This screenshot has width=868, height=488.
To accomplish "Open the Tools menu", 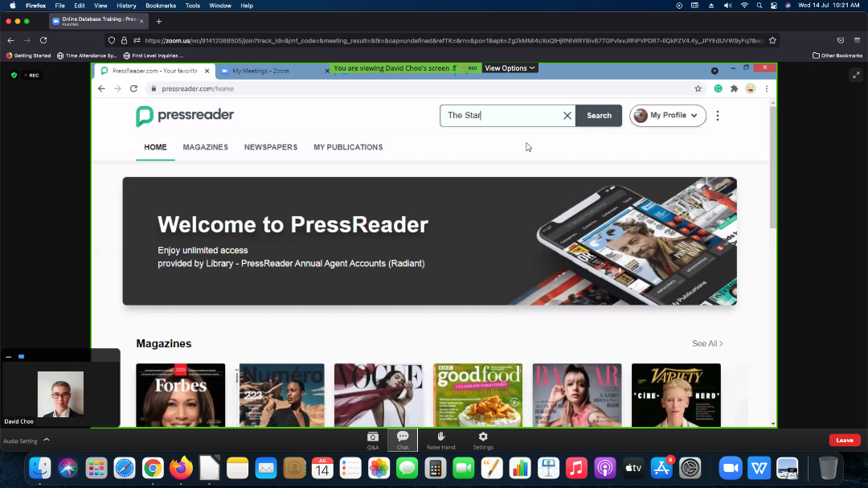I will point(193,6).
